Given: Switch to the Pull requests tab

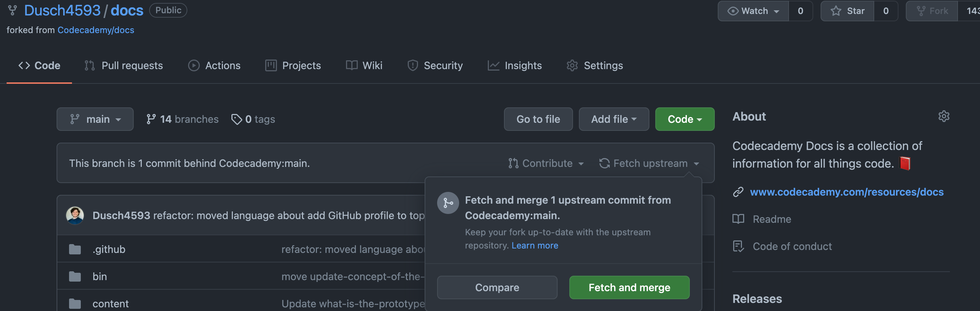Looking at the screenshot, I should (124, 65).
